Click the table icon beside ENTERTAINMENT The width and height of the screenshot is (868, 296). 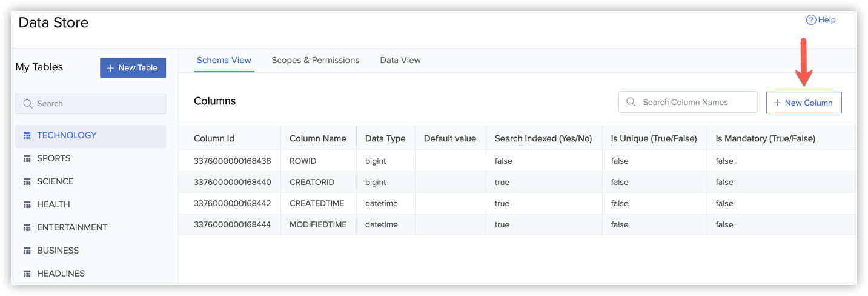tap(27, 228)
